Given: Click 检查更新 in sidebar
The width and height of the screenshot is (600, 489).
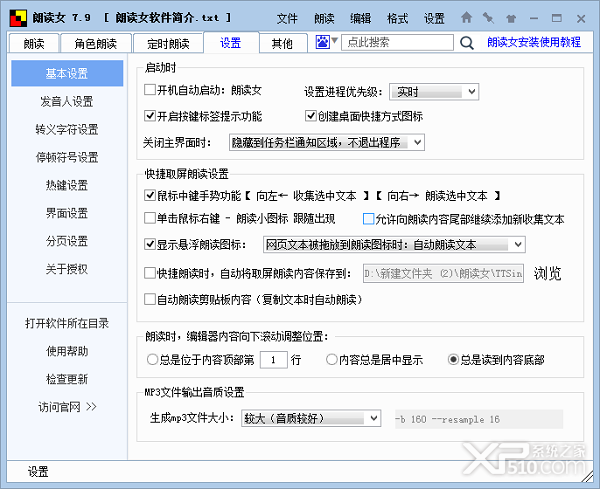Looking at the screenshot, I should pyautogui.click(x=67, y=379).
